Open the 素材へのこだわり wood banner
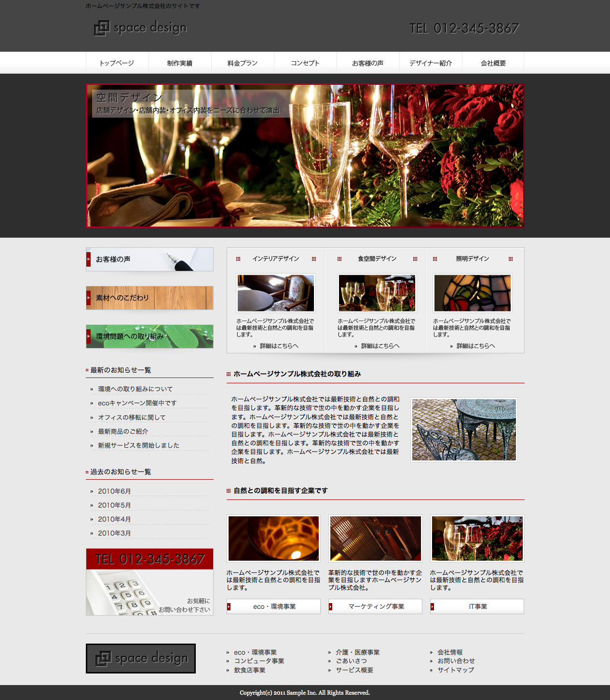 point(149,298)
